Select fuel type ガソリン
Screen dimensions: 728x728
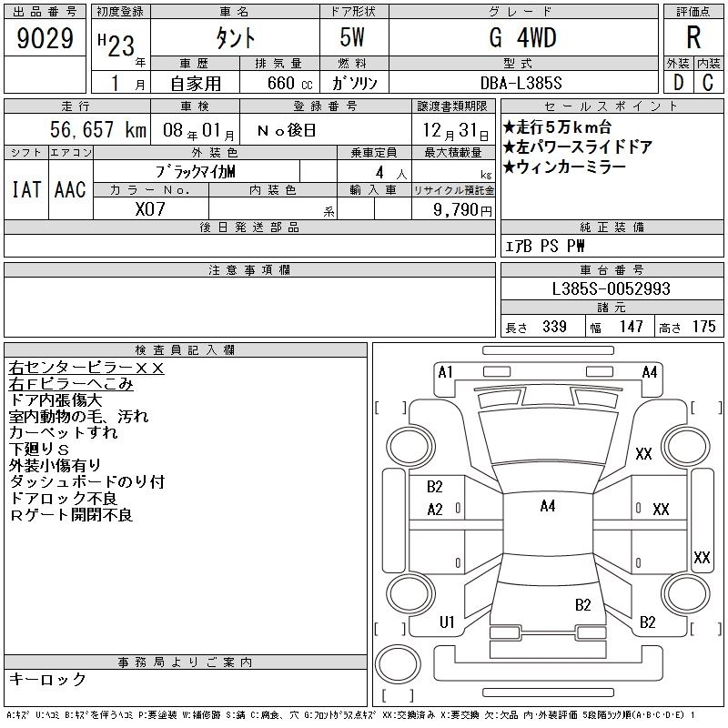(354, 83)
